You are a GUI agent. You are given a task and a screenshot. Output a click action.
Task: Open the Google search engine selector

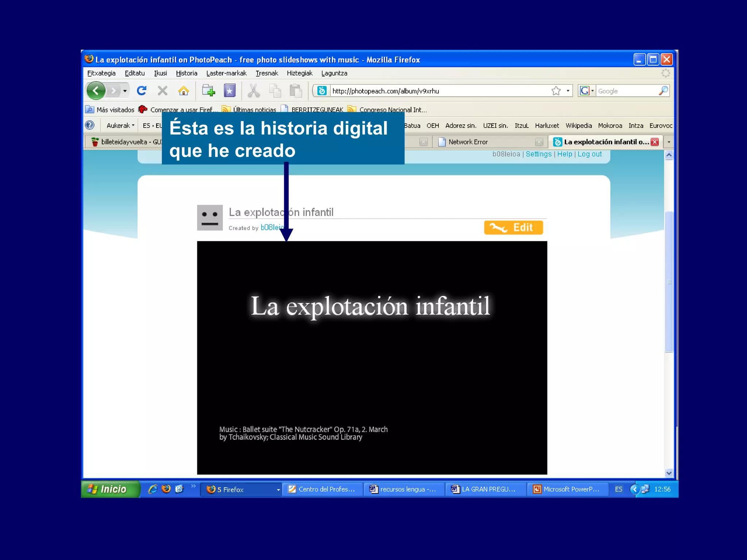587,91
